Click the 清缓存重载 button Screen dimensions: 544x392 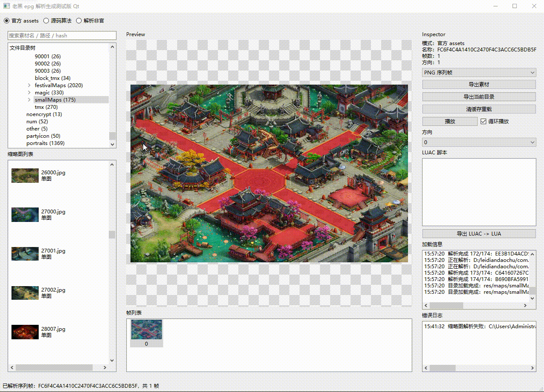pyautogui.click(x=479, y=109)
